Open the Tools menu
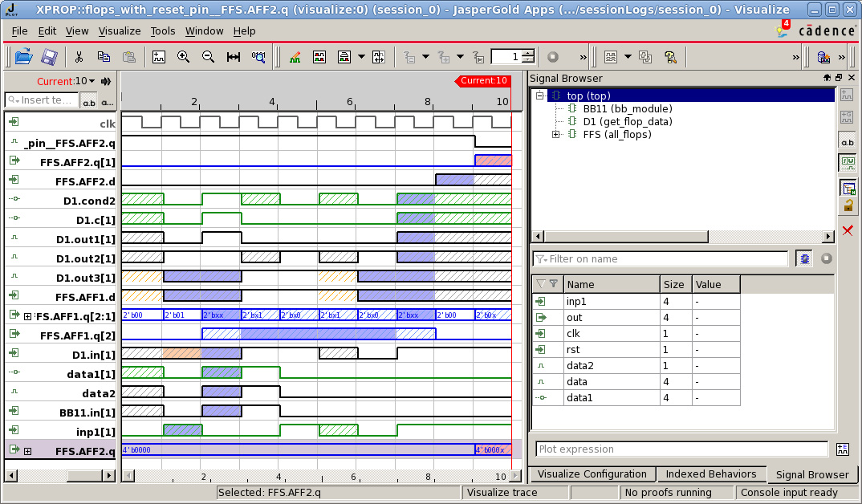This screenshot has height=504, width=862. [163, 31]
